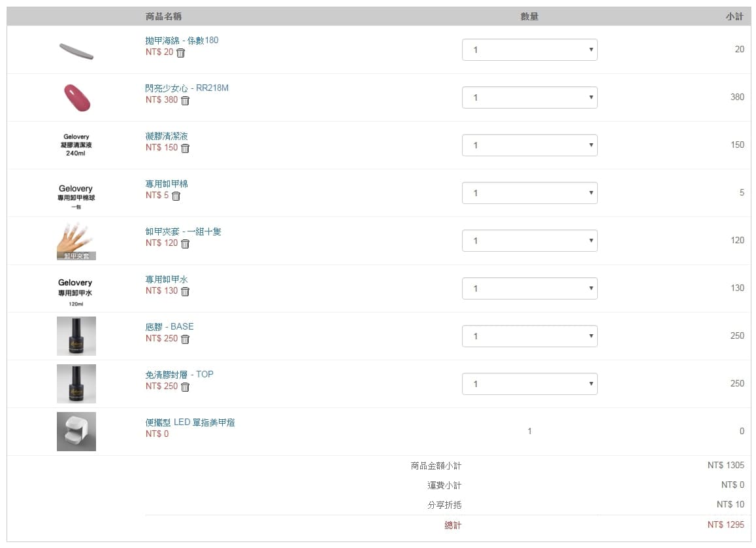Select quantity dropdown for 底膠 BASE
756x548 pixels.
click(529, 336)
